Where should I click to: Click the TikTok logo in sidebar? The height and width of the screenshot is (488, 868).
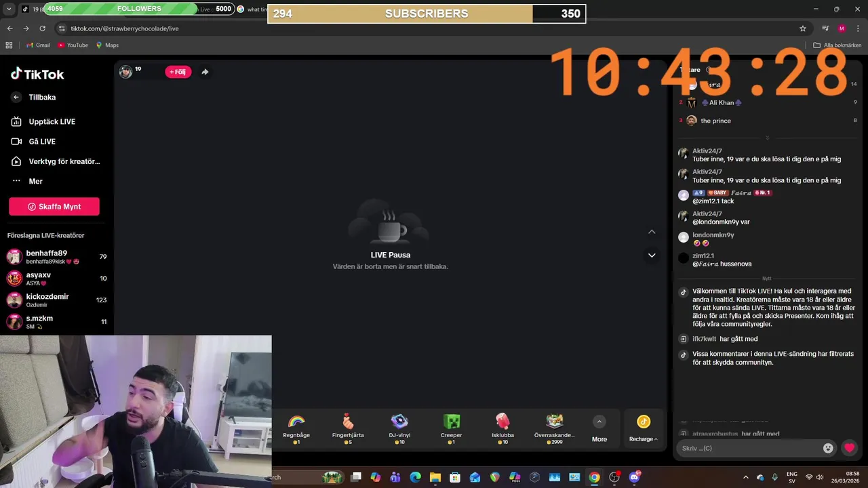pyautogui.click(x=37, y=74)
